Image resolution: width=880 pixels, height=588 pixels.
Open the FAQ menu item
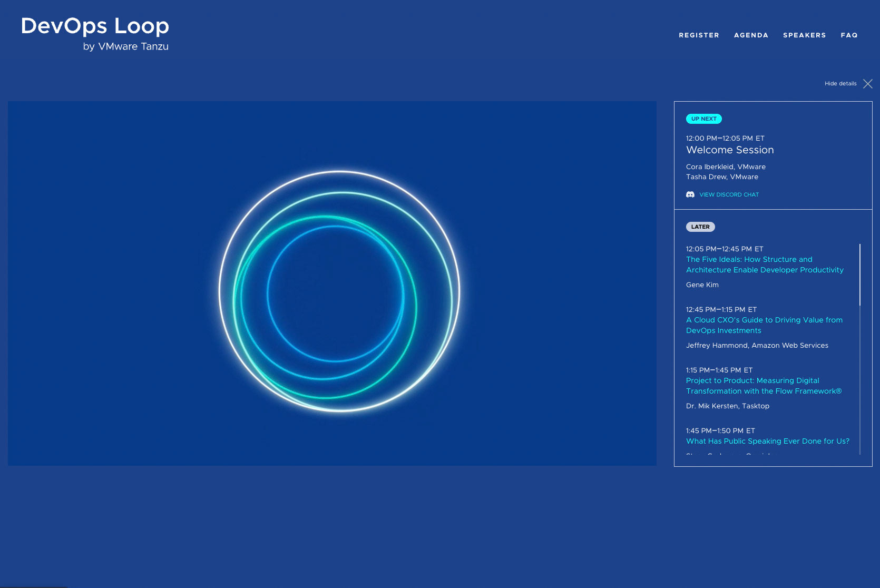click(x=849, y=35)
